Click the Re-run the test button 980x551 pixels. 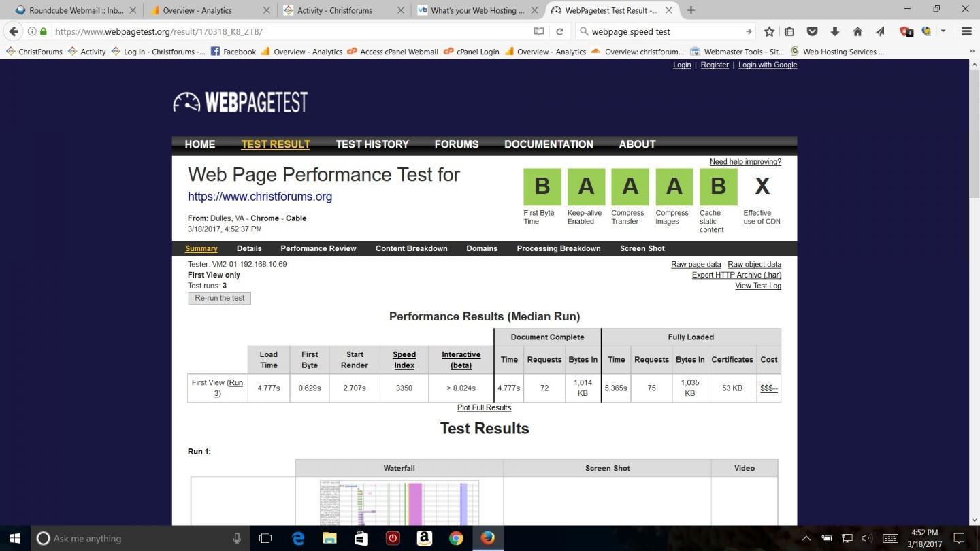[219, 298]
